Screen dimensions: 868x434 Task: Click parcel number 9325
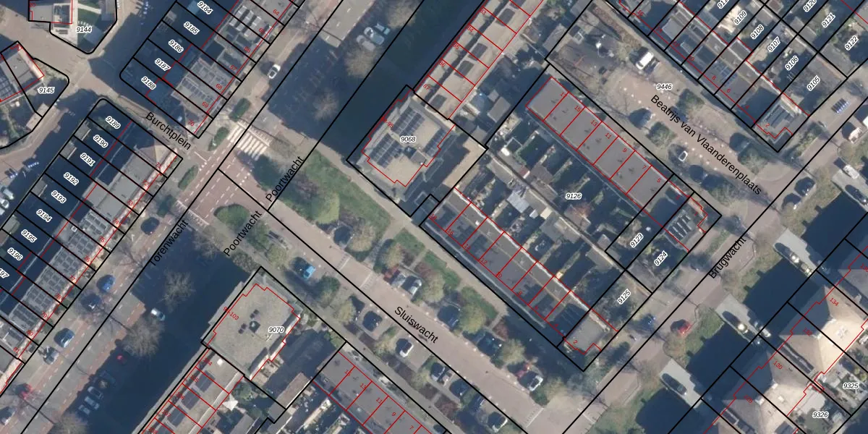[x=851, y=387]
